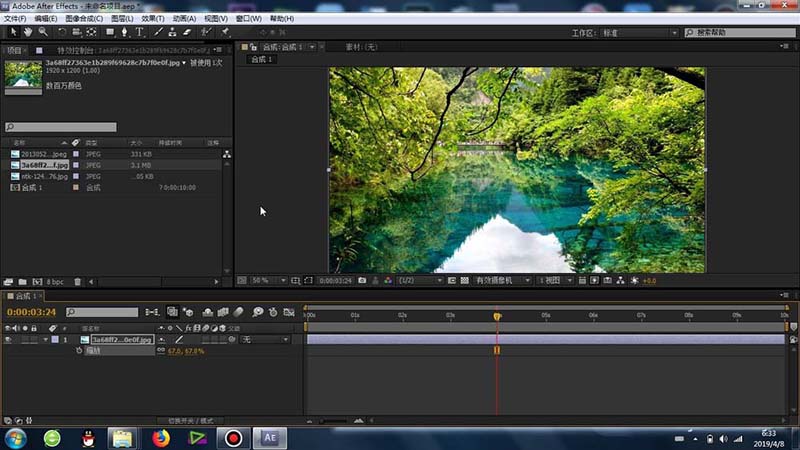Select the Puppet Pin tool

tap(224, 32)
